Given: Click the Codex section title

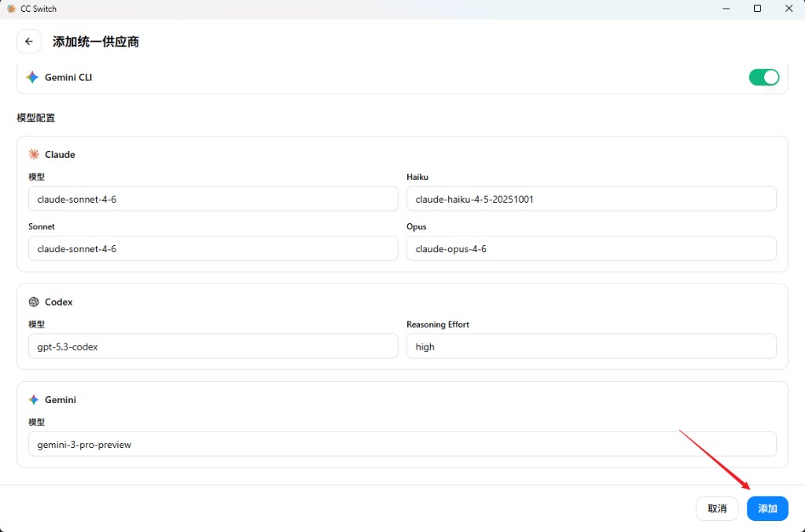Looking at the screenshot, I should pos(58,302).
